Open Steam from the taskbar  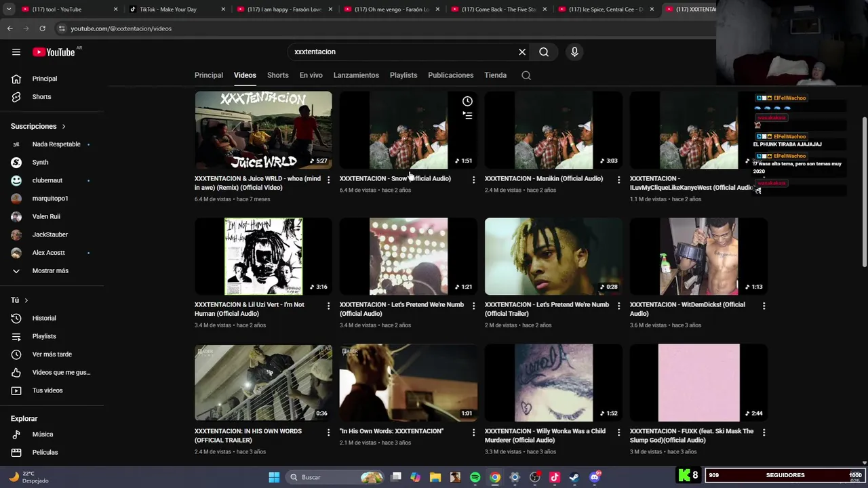[574, 477]
